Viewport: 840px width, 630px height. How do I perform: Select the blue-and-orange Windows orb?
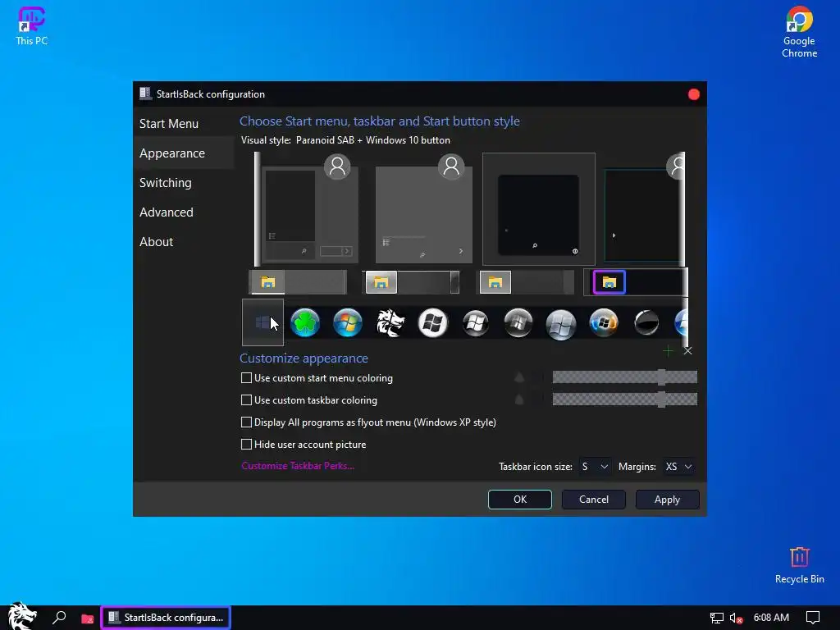coord(603,323)
